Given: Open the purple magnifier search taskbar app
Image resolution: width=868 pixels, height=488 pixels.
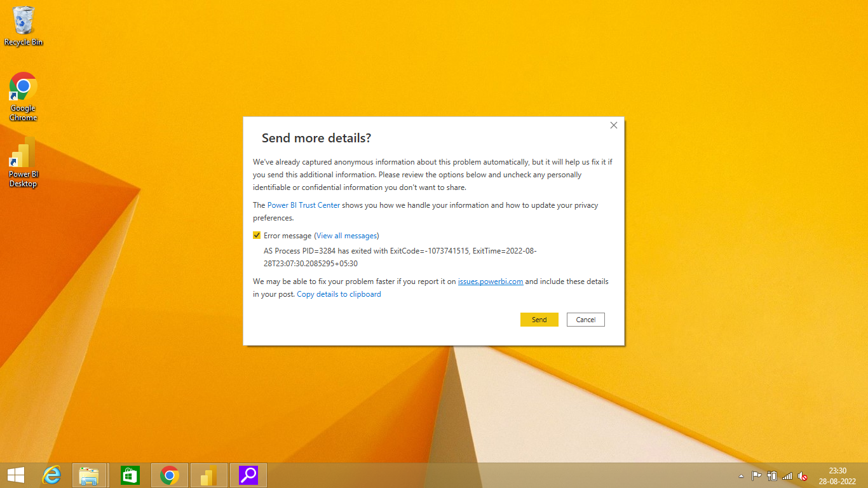Looking at the screenshot, I should pos(248,475).
